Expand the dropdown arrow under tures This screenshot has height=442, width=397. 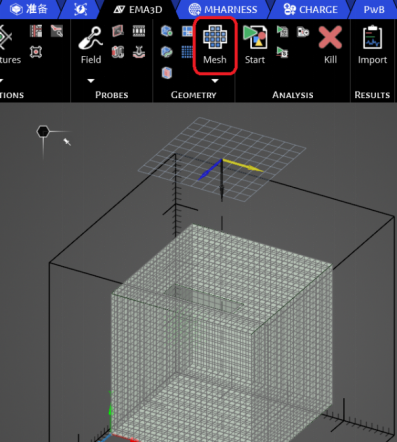[x=1, y=81]
